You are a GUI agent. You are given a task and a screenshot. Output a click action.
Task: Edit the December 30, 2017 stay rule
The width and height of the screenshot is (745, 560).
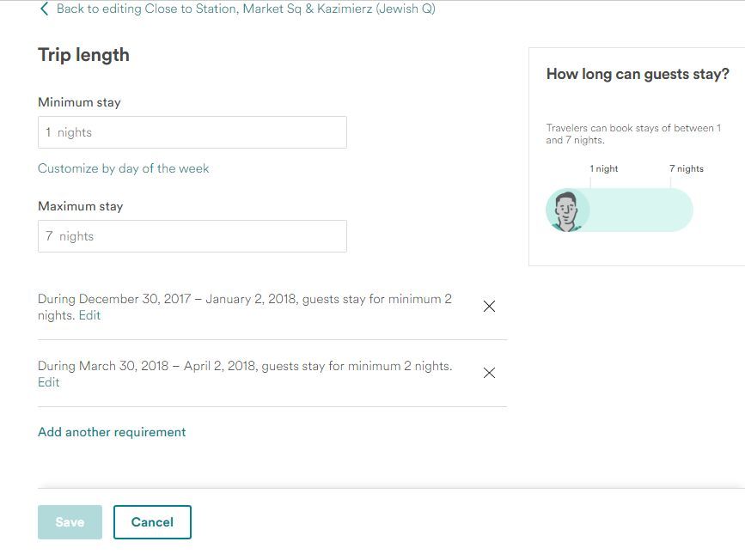click(89, 315)
